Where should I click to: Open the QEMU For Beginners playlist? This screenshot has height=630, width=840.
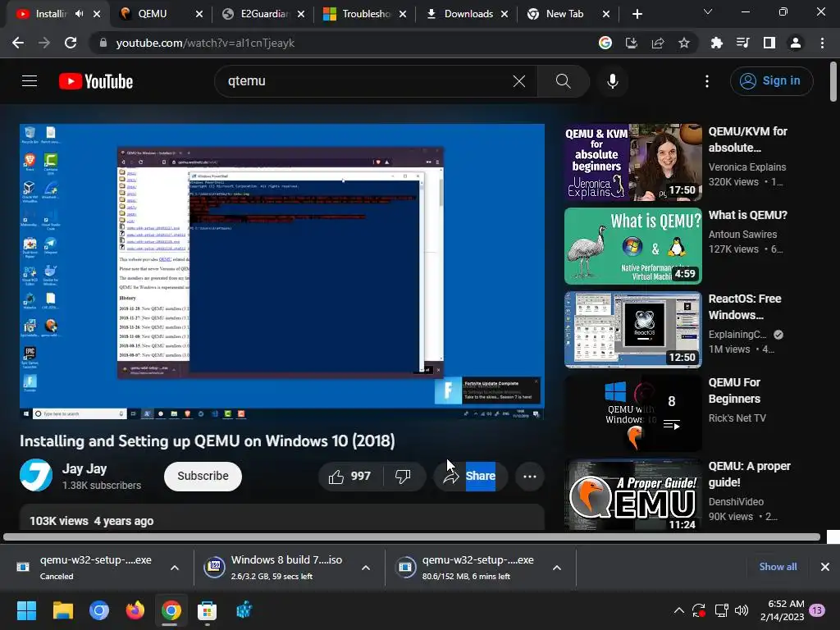point(632,413)
